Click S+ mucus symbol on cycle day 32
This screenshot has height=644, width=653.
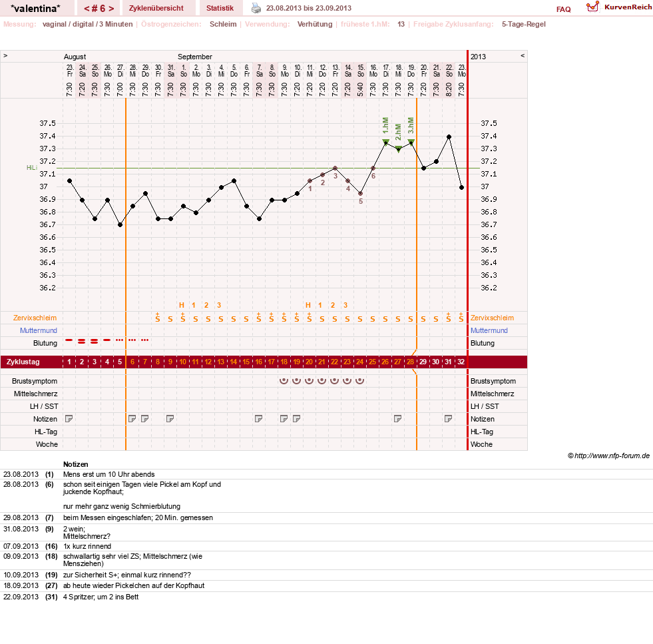(x=461, y=318)
